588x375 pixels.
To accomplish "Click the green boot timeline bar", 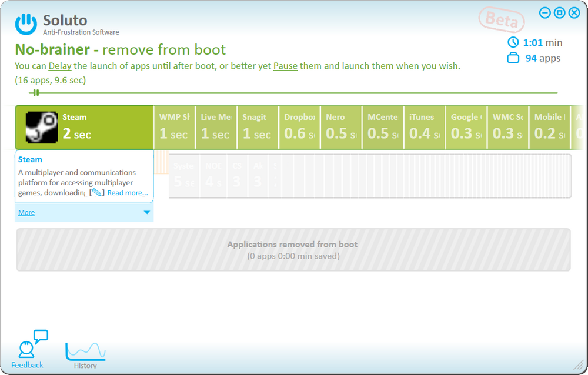I will click(293, 93).
